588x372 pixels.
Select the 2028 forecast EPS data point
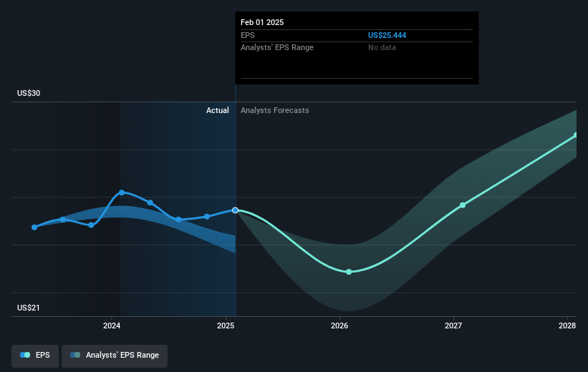point(577,135)
